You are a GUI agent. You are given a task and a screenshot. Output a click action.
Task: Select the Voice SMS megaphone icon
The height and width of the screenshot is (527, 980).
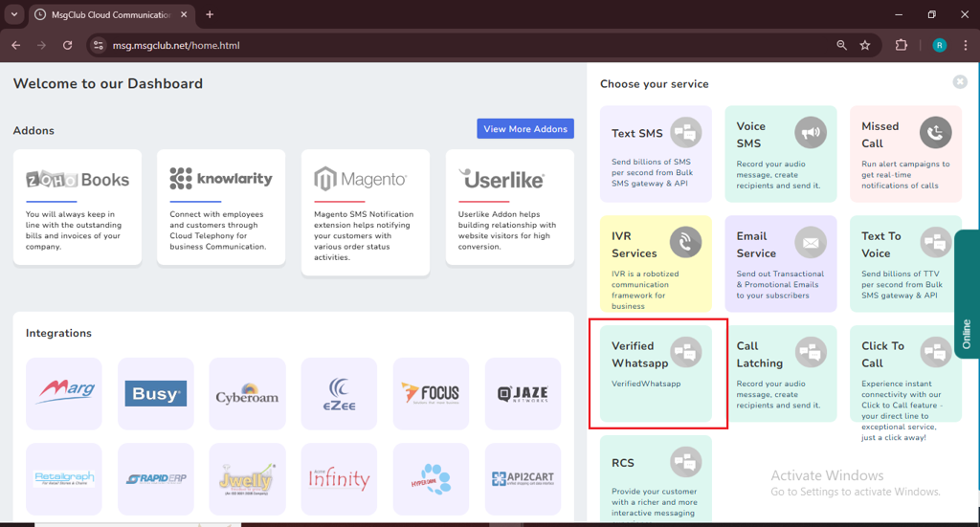pos(810,133)
